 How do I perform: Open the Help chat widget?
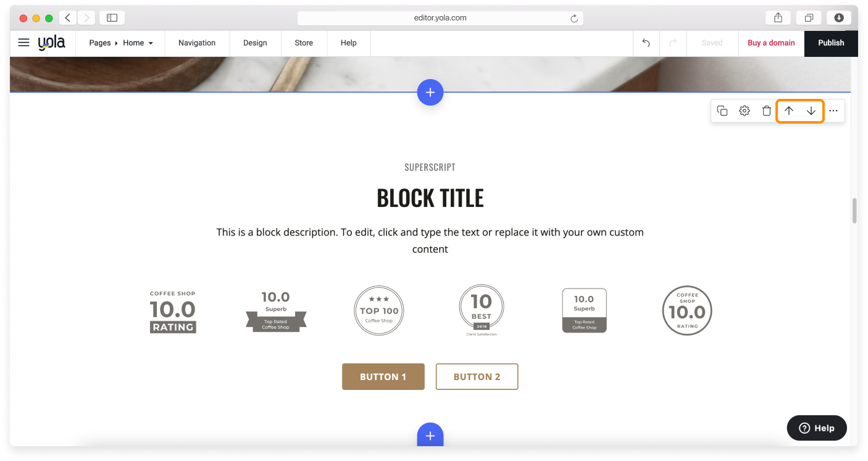pyautogui.click(x=816, y=428)
